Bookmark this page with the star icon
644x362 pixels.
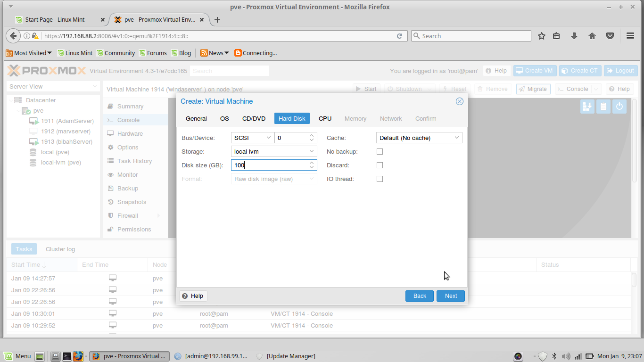coord(542,36)
